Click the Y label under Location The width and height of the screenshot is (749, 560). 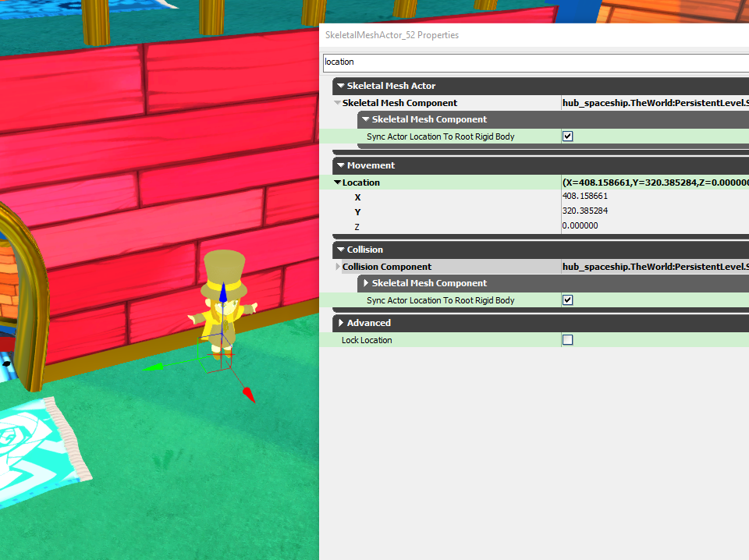(357, 212)
